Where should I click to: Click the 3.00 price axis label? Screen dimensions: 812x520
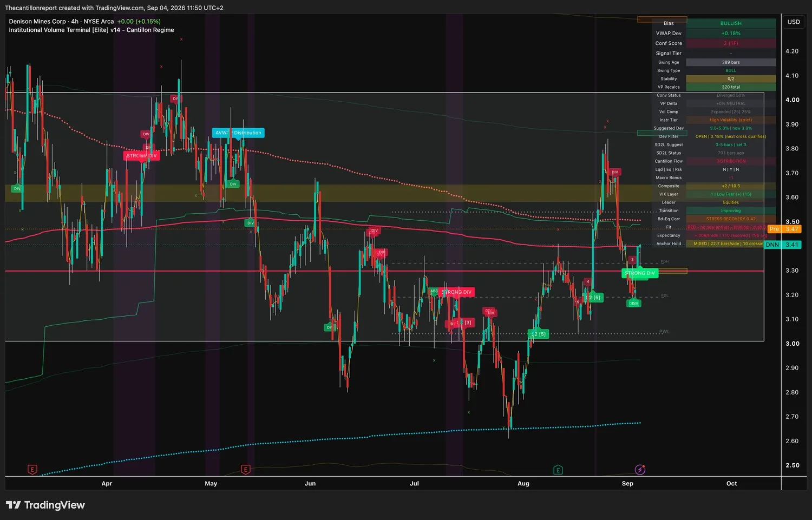tap(792, 344)
